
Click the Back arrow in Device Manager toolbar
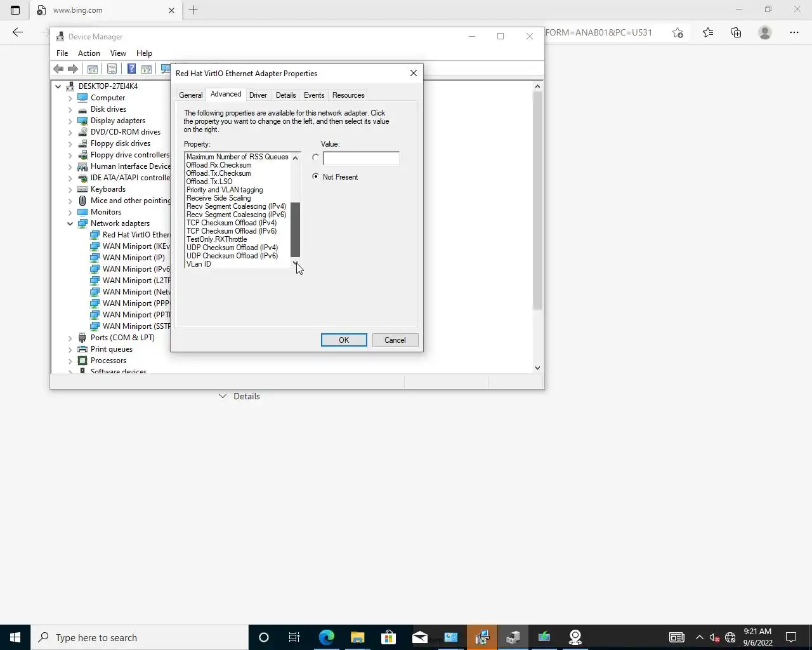[x=58, y=69]
